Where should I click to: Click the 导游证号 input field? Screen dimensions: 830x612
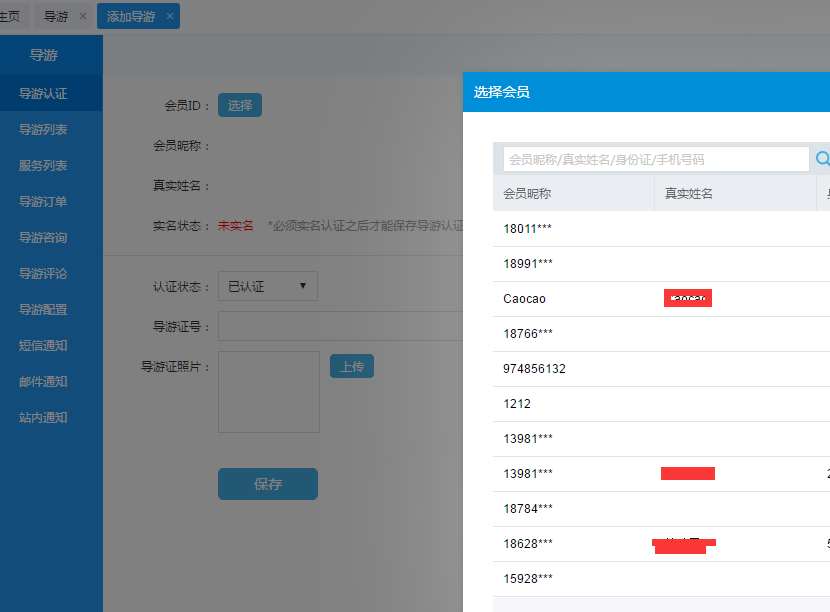[x=340, y=326]
